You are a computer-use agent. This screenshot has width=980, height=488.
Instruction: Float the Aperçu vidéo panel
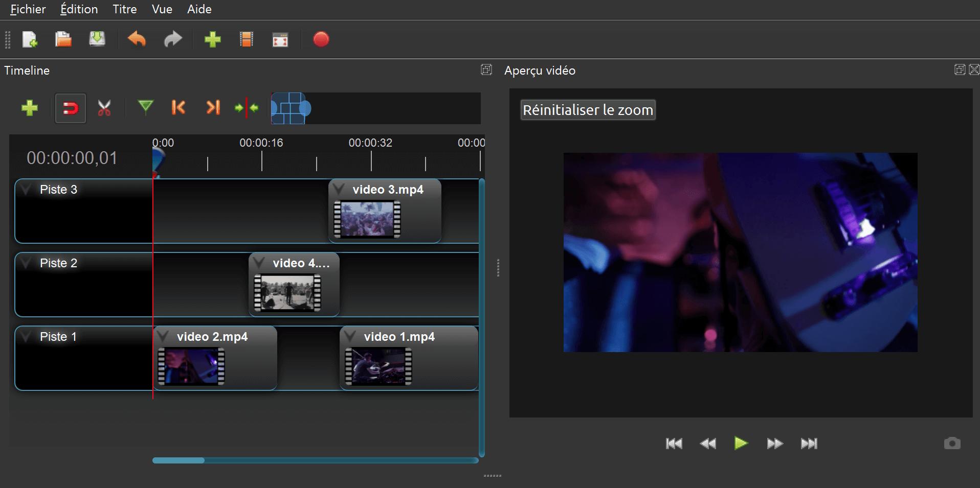point(960,69)
